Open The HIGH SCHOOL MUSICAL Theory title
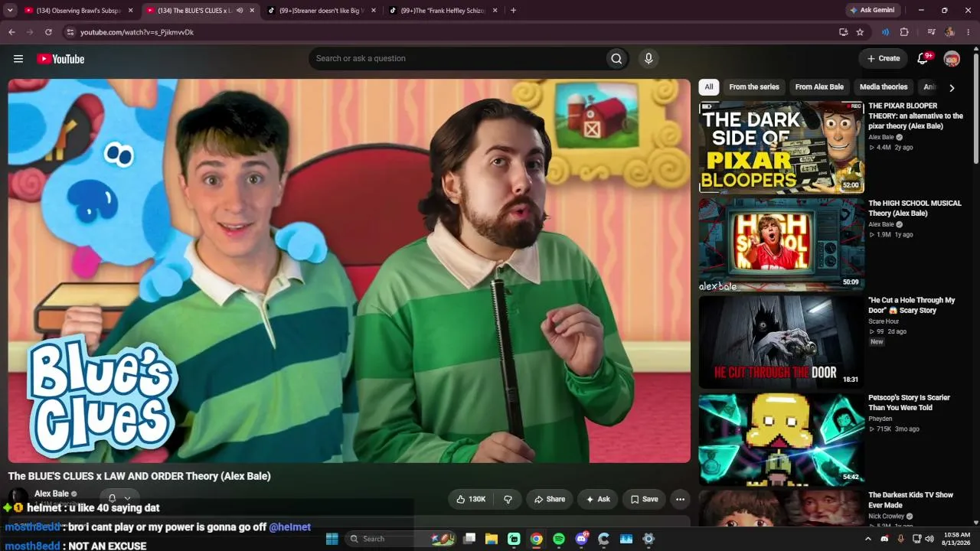This screenshot has width=980, height=551. [x=915, y=208]
